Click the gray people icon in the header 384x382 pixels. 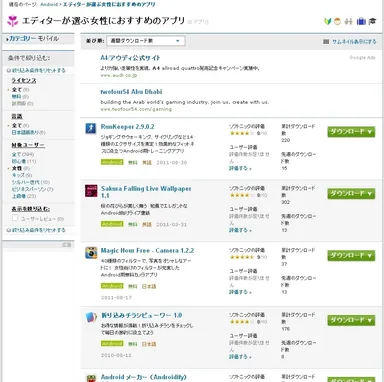pyautogui.click(x=349, y=22)
